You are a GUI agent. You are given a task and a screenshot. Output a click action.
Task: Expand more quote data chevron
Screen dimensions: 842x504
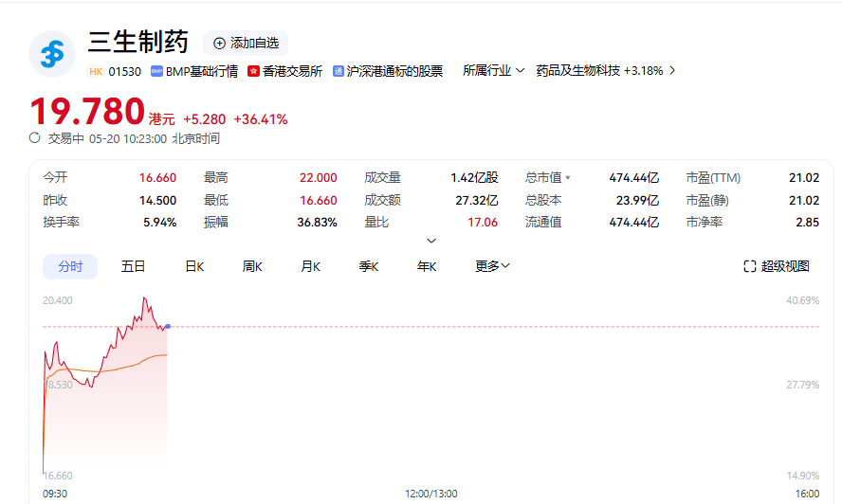[x=431, y=241]
